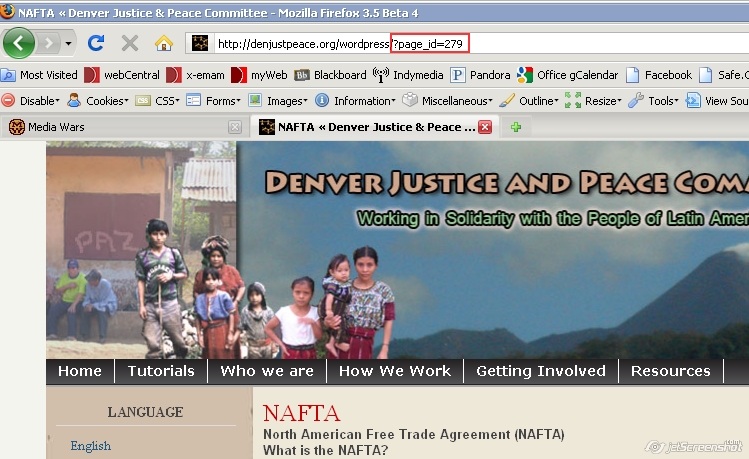Screen dimensions: 749x459
Task: Open Tutorials in the site navigation
Action: coord(161,371)
